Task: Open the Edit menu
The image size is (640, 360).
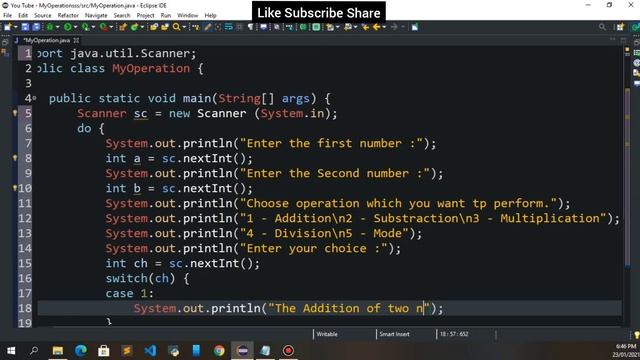Action: click(23, 16)
